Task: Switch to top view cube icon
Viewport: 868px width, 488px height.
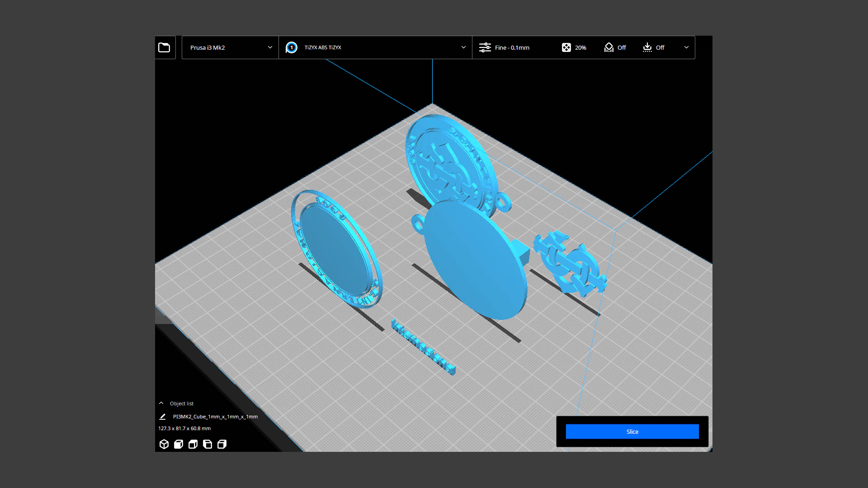Action: coord(193,444)
